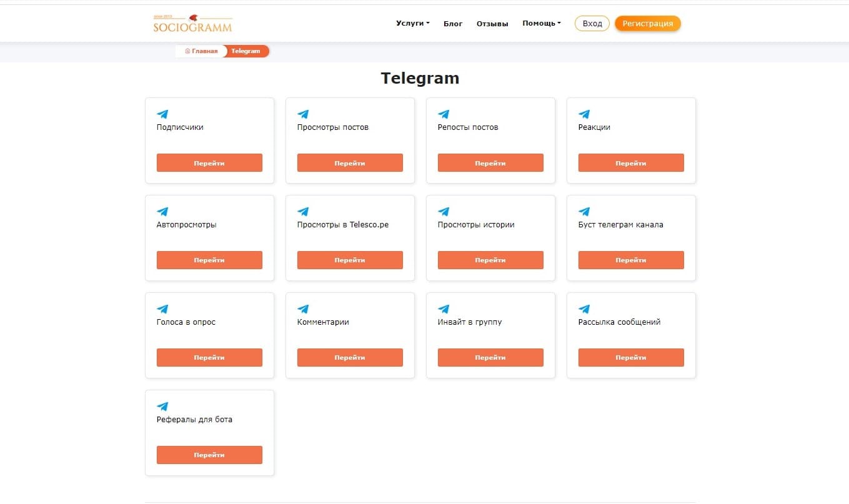
Task: Click the Репосты постов card title
Action: (x=468, y=127)
